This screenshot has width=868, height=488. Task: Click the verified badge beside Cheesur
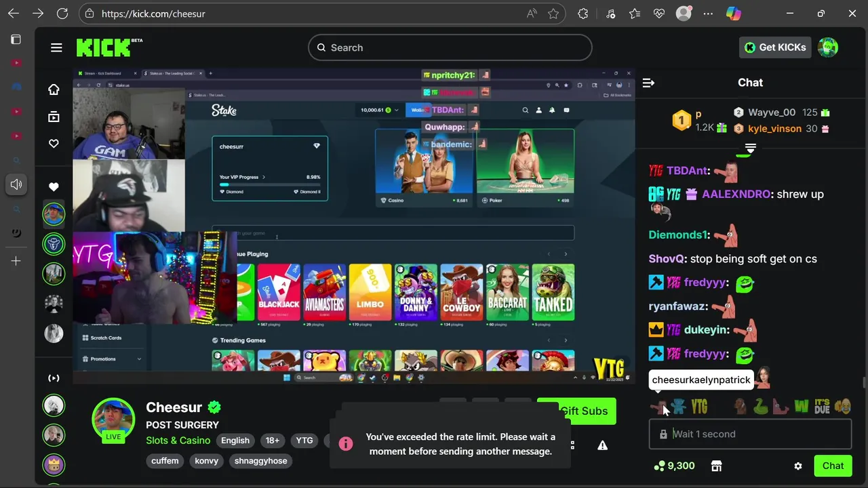214,407
